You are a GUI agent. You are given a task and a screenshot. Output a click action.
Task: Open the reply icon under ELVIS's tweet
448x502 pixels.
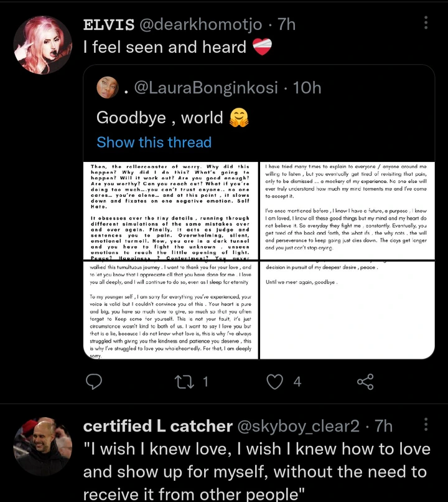click(x=94, y=381)
